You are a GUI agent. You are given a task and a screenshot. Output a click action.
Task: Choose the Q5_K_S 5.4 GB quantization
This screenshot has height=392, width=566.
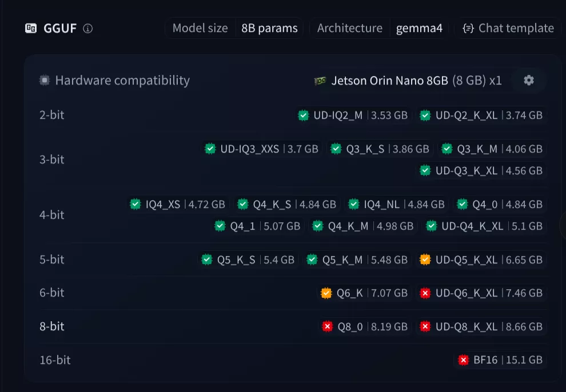point(248,259)
